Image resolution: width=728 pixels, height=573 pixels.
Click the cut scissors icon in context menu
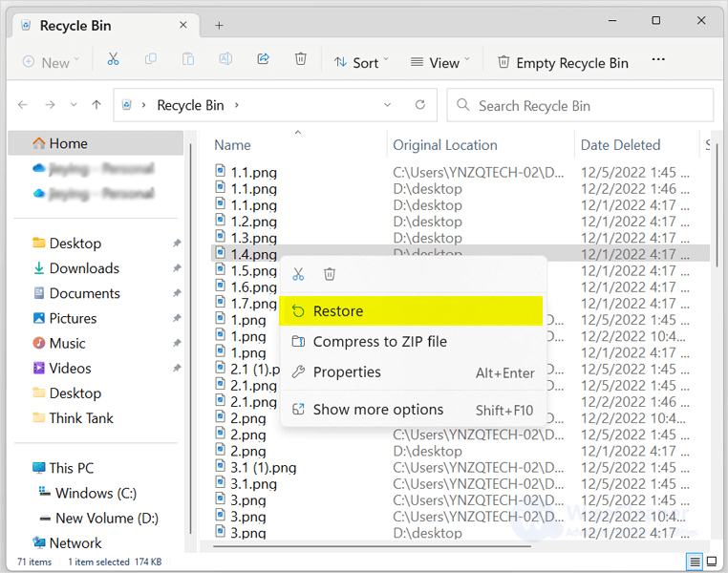298,274
